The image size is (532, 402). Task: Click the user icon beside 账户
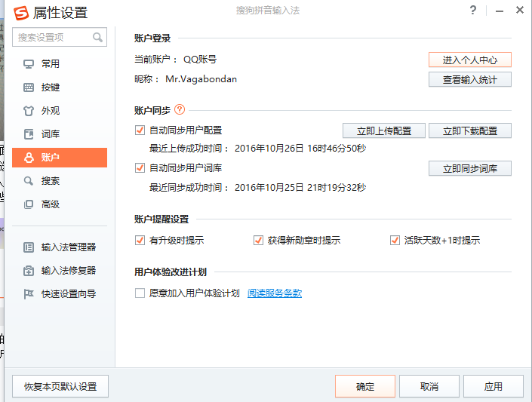(x=29, y=158)
